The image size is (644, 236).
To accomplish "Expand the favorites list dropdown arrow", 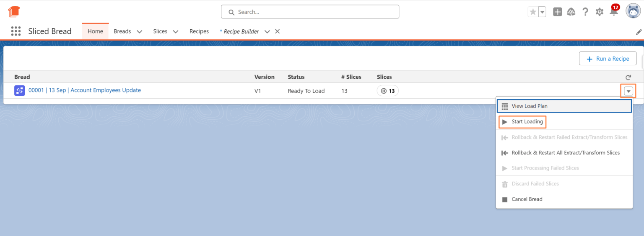I will coord(542,12).
